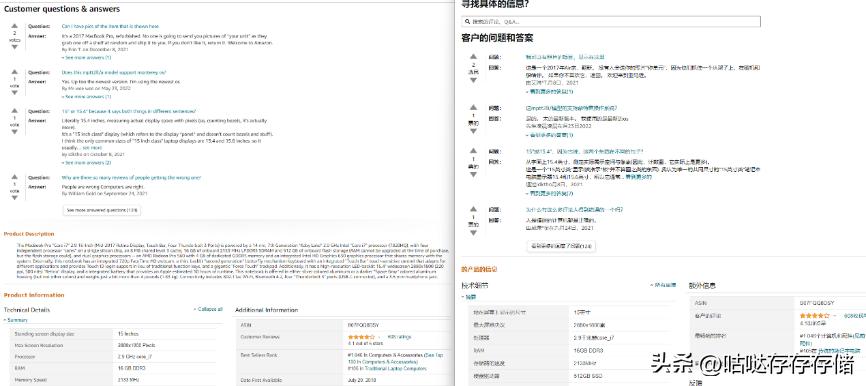Upvote the Monterey OS support question, English page
This screenshot has width=866, height=386.
[x=14, y=72]
